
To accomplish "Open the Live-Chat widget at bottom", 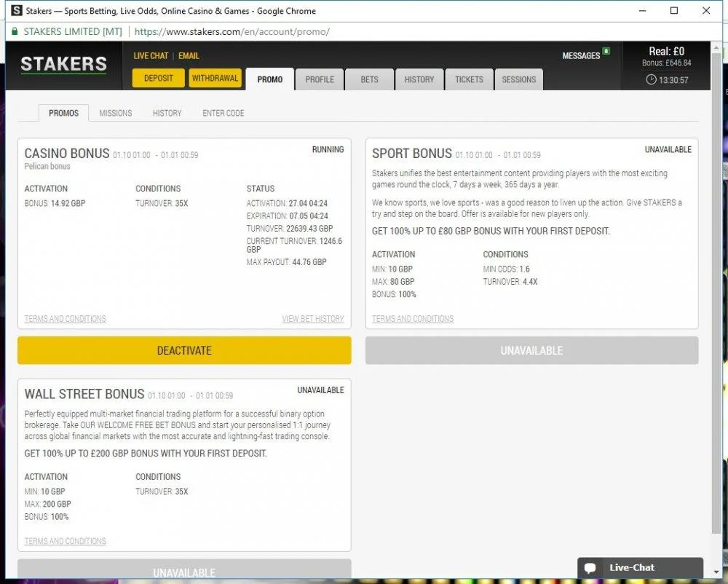I will tap(640, 568).
